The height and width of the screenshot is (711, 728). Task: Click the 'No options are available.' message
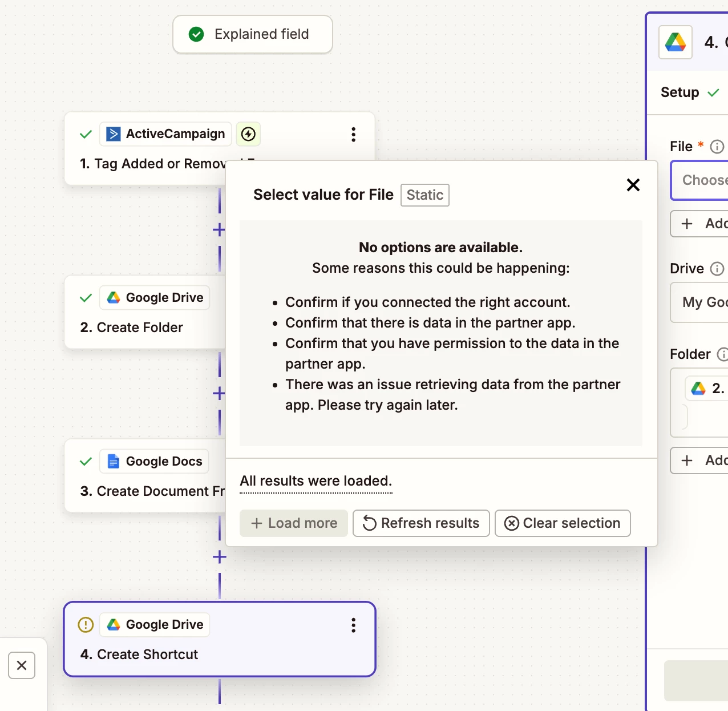coord(441,248)
